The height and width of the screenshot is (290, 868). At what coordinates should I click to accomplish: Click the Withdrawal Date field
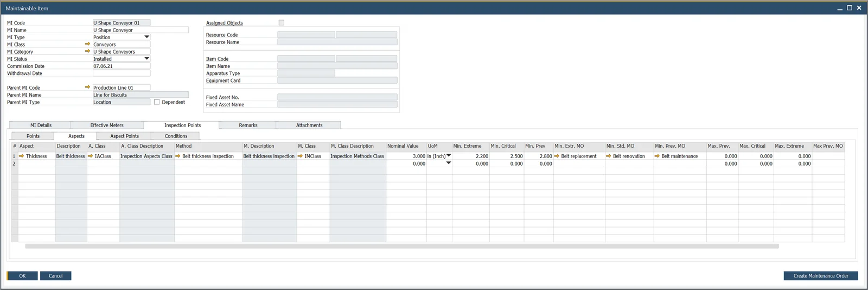pyautogui.click(x=122, y=73)
